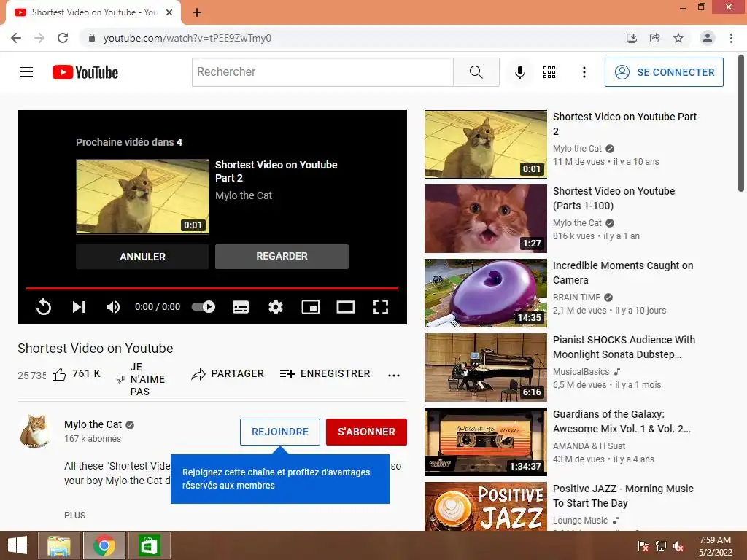Enter full screen mode

coord(381,307)
